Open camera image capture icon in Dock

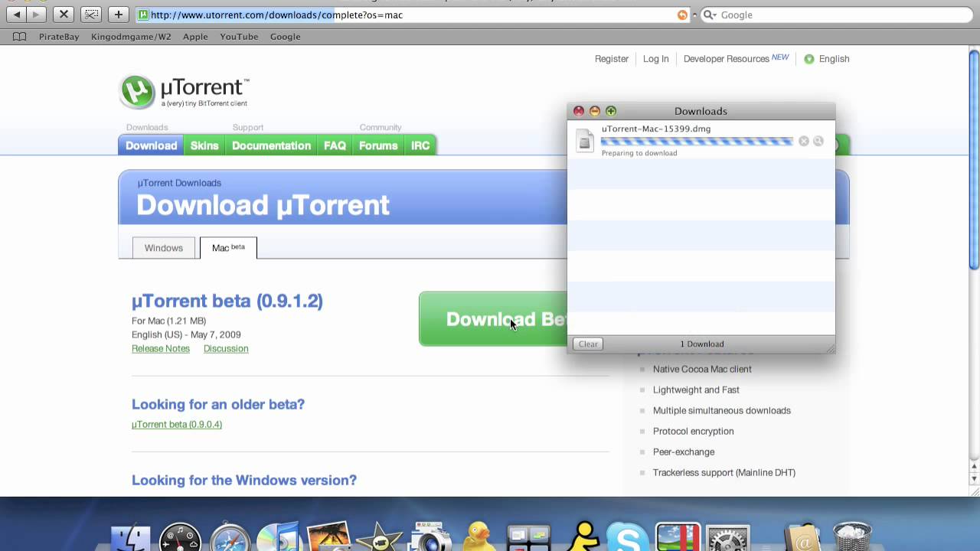pyautogui.click(x=430, y=537)
